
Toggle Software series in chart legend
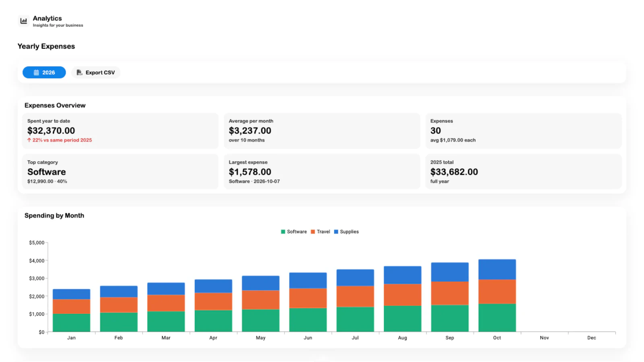point(294,232)
